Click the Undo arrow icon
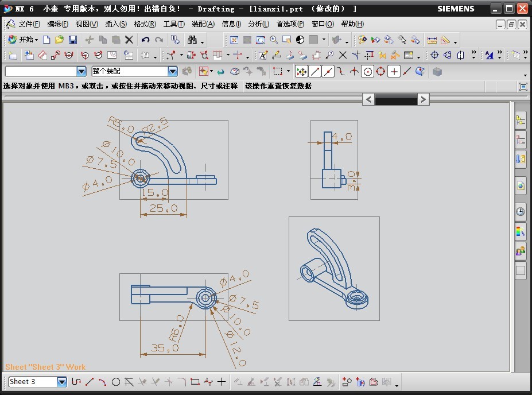532x395 pixels. [x=145, y=40]
